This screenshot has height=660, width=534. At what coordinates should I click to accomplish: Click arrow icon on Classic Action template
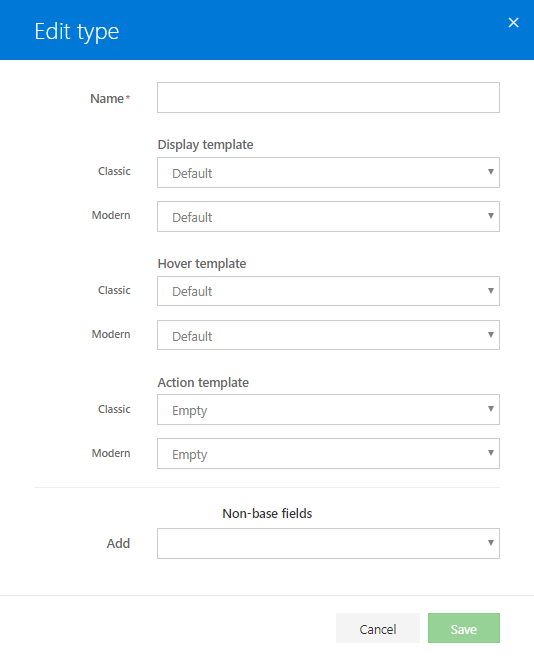coord(491,409)
